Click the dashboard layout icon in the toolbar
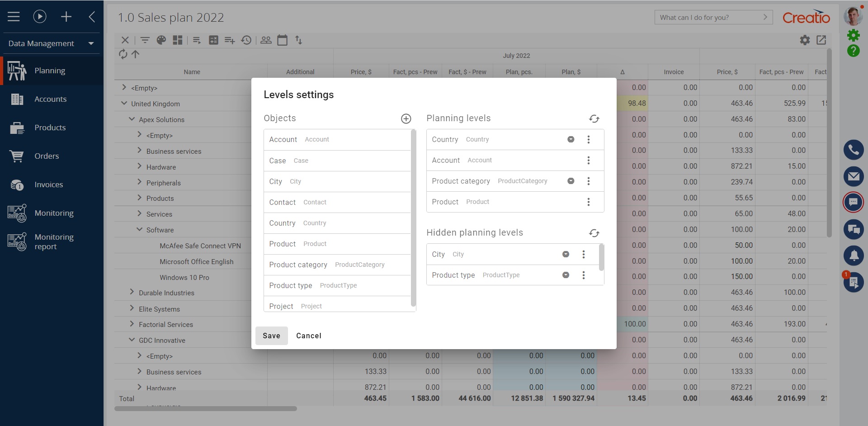The height and width of the screenshot is (426, 868). click(x=177, y=40)
